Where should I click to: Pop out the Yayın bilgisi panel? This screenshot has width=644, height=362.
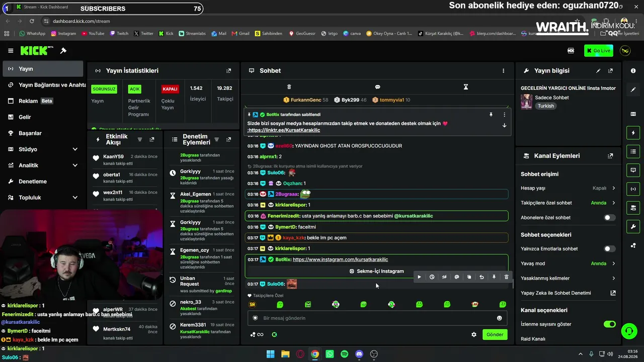611,71
